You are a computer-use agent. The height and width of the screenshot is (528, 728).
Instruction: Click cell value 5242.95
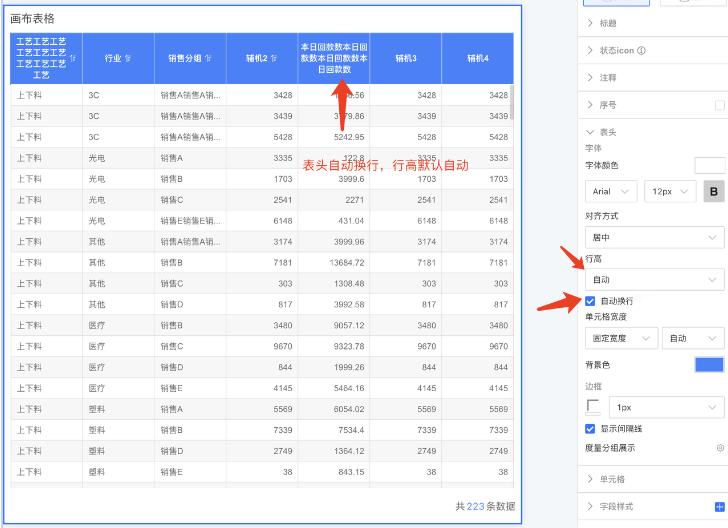(x=349, y=137)
